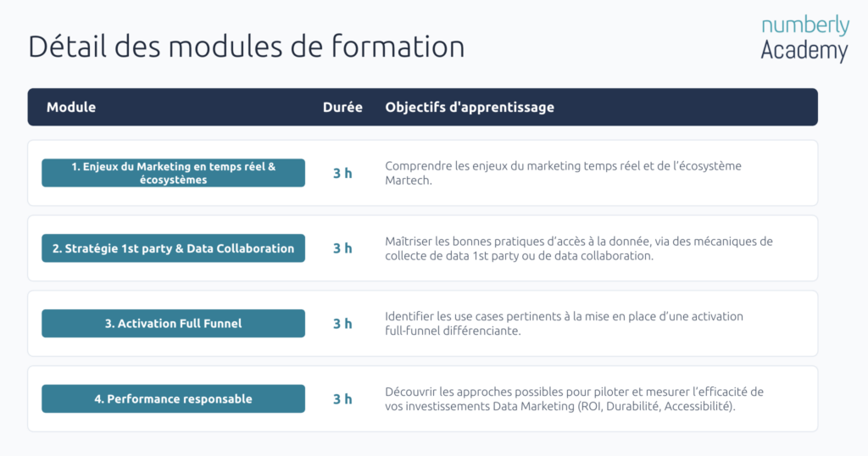Choose the 'Activation Full Funnel' module
The width and height of the screenshot is (868, 456).
[173, 323]
